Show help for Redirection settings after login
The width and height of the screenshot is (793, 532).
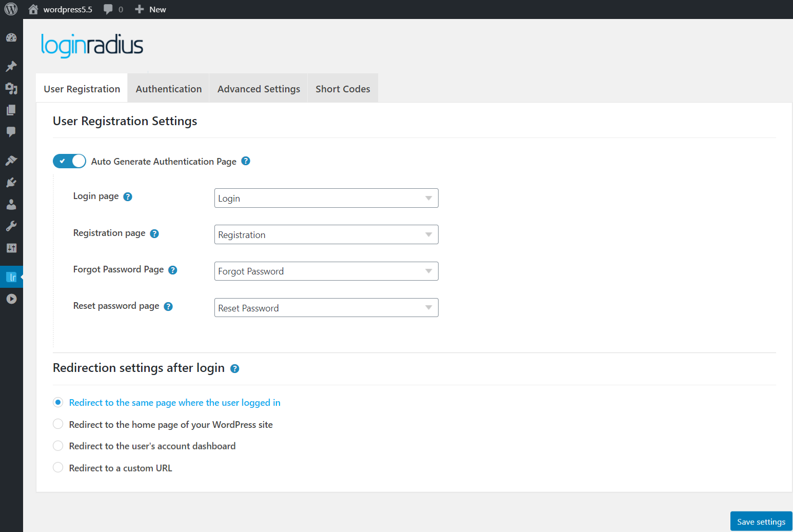pyautogui.click(x=235, y=368)
